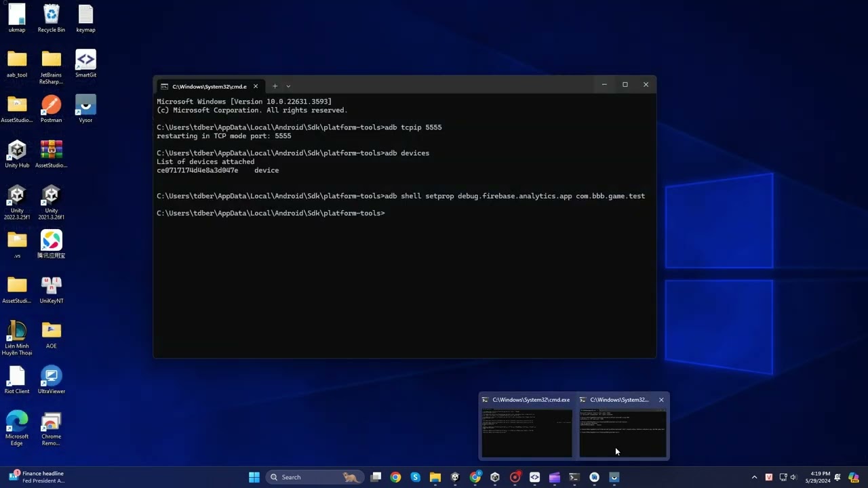Click the Vysor taskbar icon
Image resolution: width=868 pixels, height=488 pixels.
click(x=614, y=477)
